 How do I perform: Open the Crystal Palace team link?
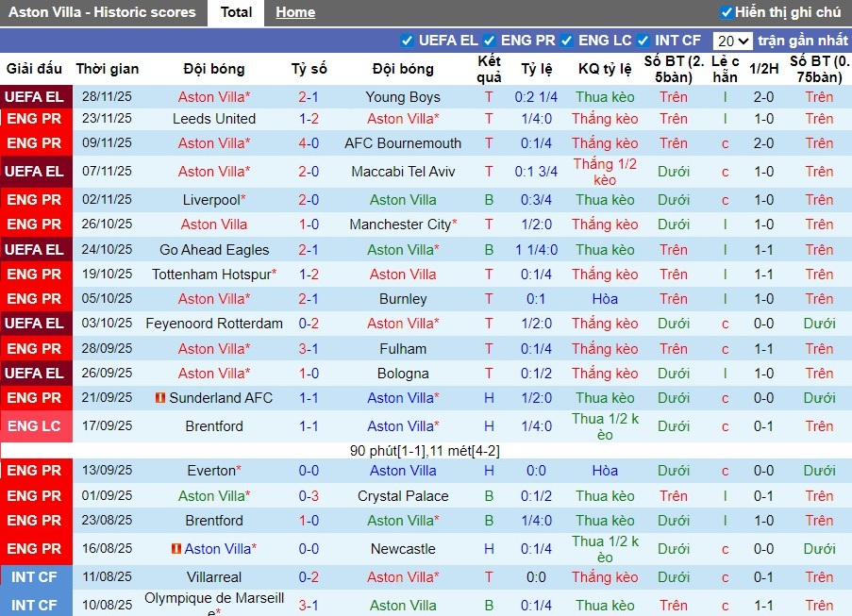[403, 496]
